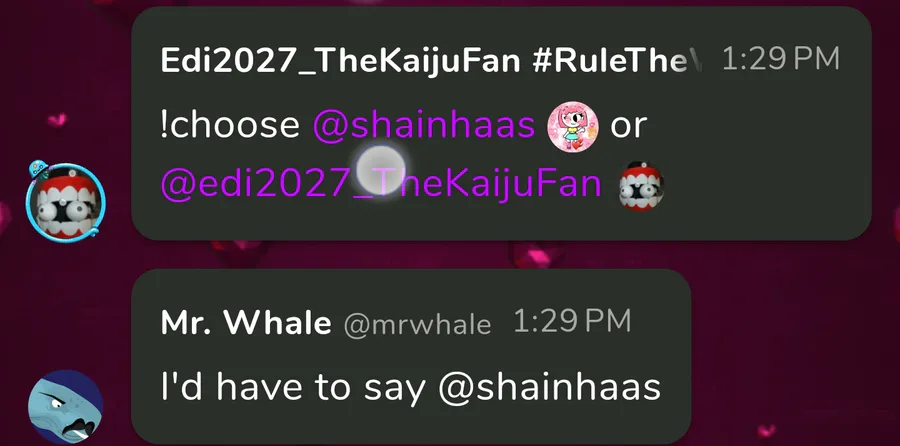Click the pink anime girl mention avatar
This screenshot has height=446, width=900.
coord(572,126)
